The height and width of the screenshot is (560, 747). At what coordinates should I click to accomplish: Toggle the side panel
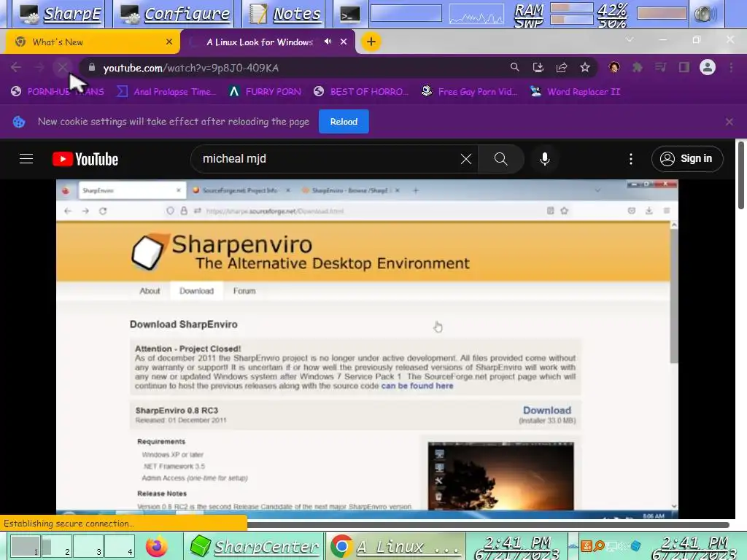pos(684,68)
